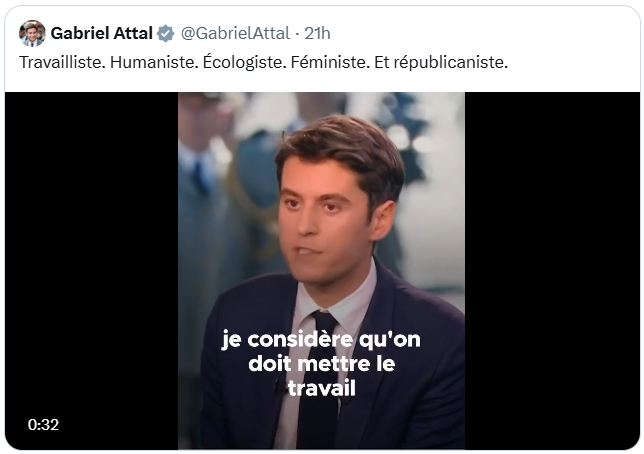Click the blue verified badge icon

coord(166,33)
